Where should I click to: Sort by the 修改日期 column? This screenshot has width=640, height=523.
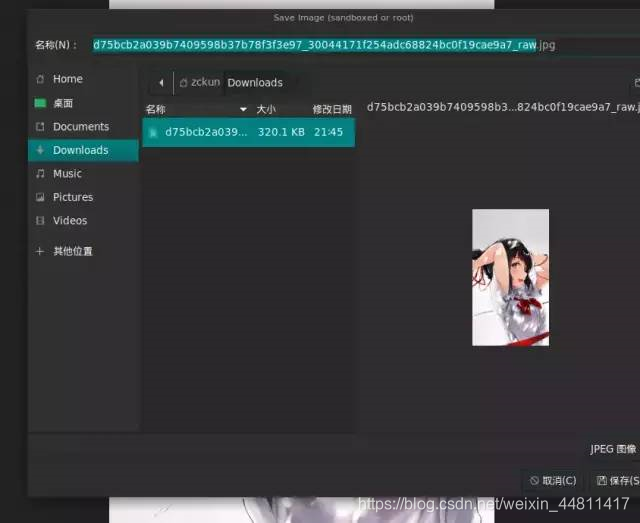[x=331, y=109]
